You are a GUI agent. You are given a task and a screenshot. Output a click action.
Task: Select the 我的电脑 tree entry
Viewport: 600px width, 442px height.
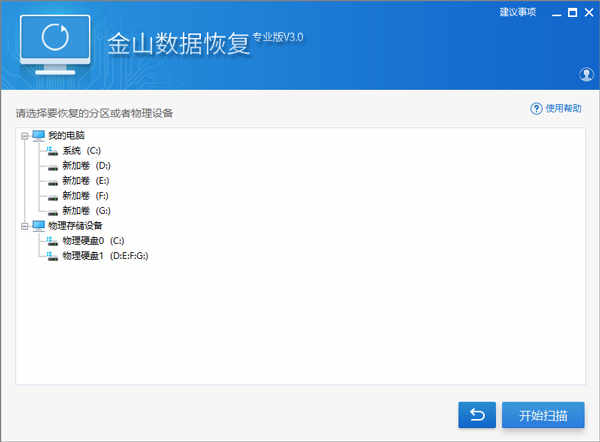pos(66,135)
